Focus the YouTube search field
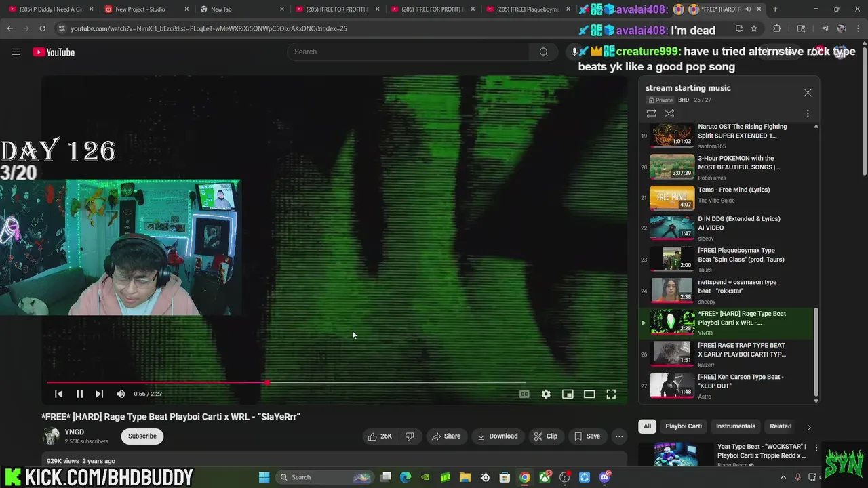 (409, 52)
